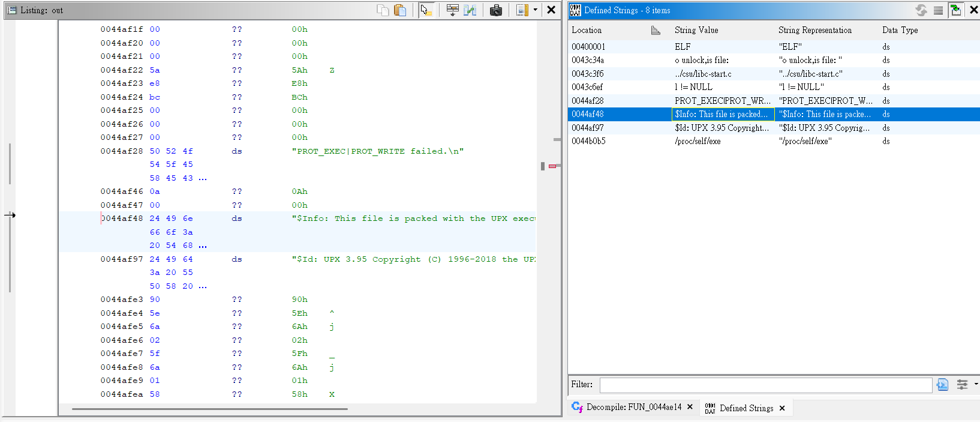Click the Copy icon in the Listing toolbar
The height and width of the screenshot is (422, 980).
383,10
